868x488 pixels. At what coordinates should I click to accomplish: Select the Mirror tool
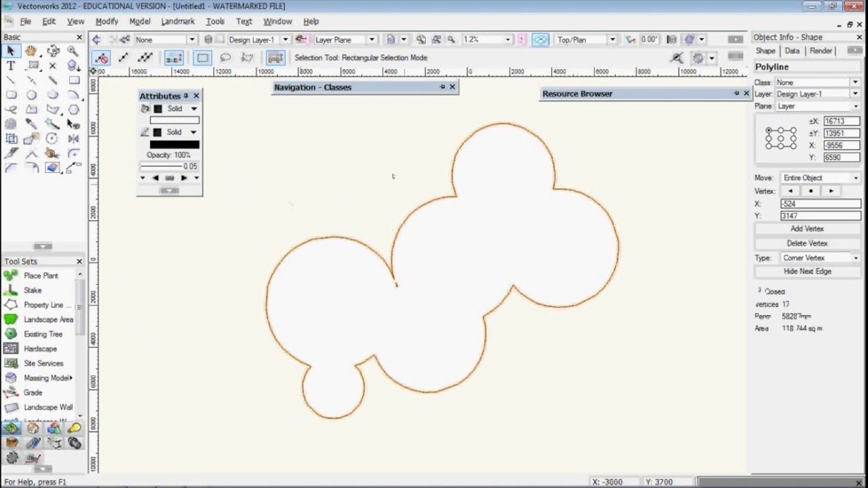point(73,139)
